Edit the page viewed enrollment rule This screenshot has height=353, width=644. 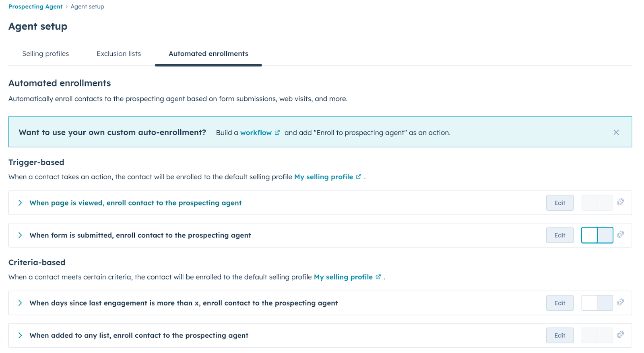click(x=559, y=203)
